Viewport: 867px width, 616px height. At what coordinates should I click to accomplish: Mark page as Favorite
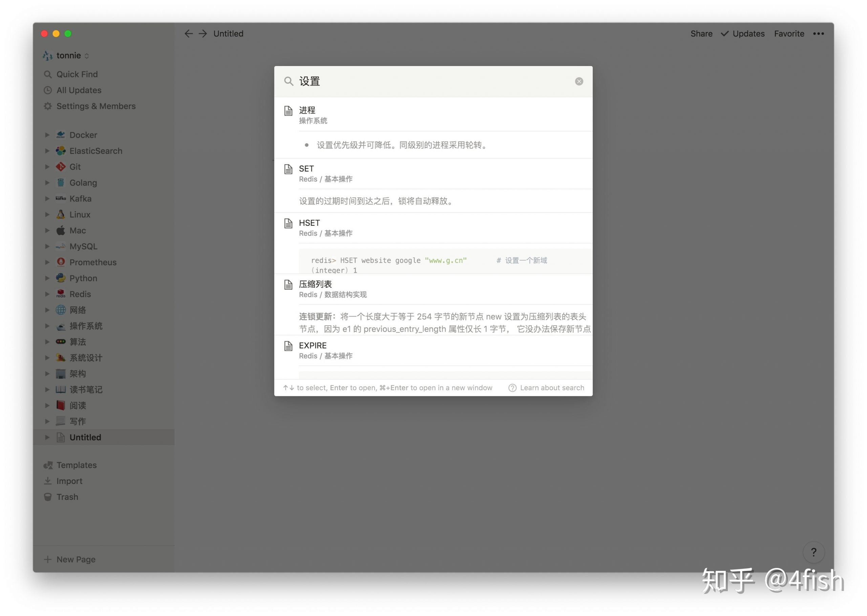tap(789, 34)
